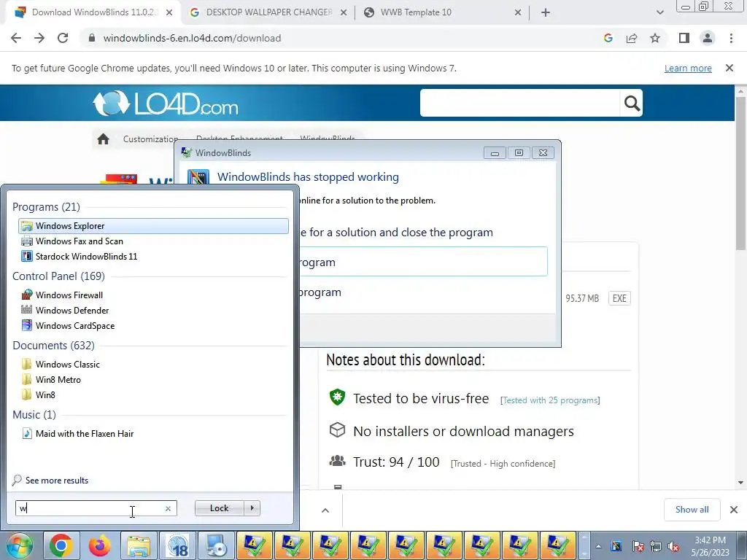Viewport: 747px width, 560px height.
Task: Open the Customization breadcrumb
Action: [150, 139]
